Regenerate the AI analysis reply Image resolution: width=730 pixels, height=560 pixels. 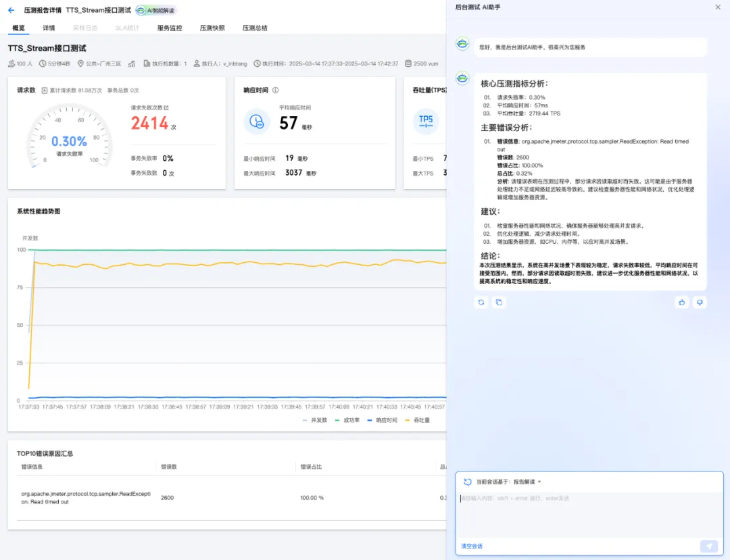click(481, 303)
